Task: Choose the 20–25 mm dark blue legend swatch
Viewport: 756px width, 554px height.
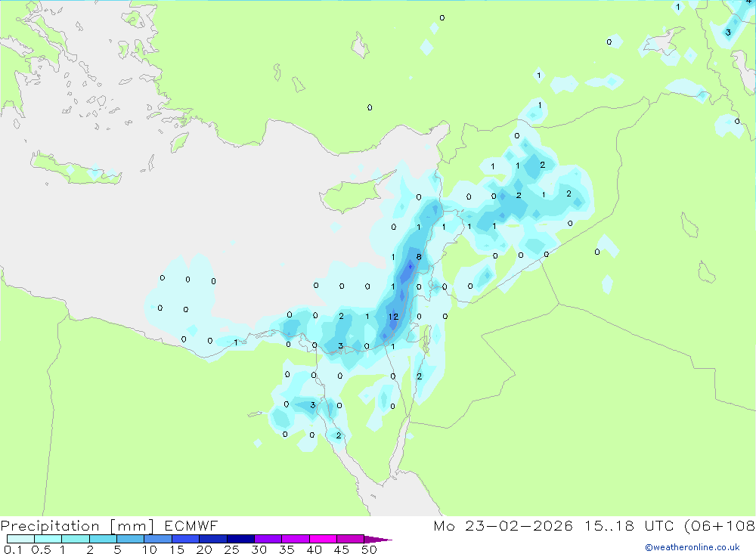Action: coord(212,539)
